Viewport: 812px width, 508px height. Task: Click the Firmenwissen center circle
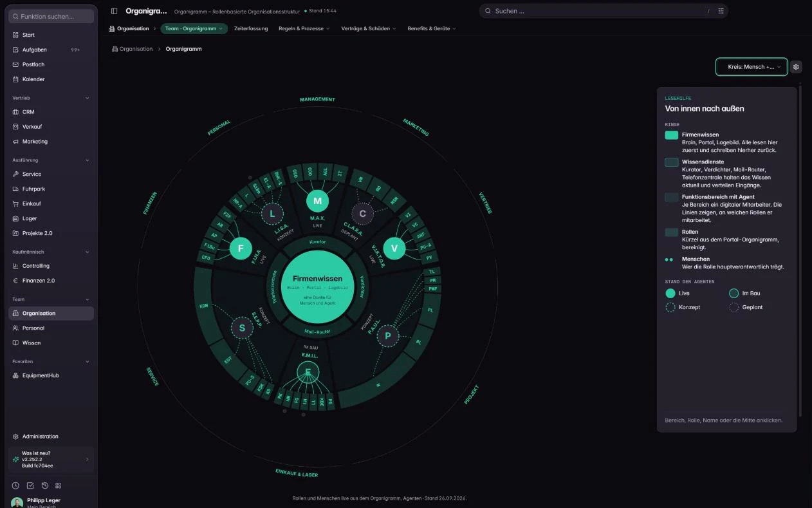[x=317, y=288]
